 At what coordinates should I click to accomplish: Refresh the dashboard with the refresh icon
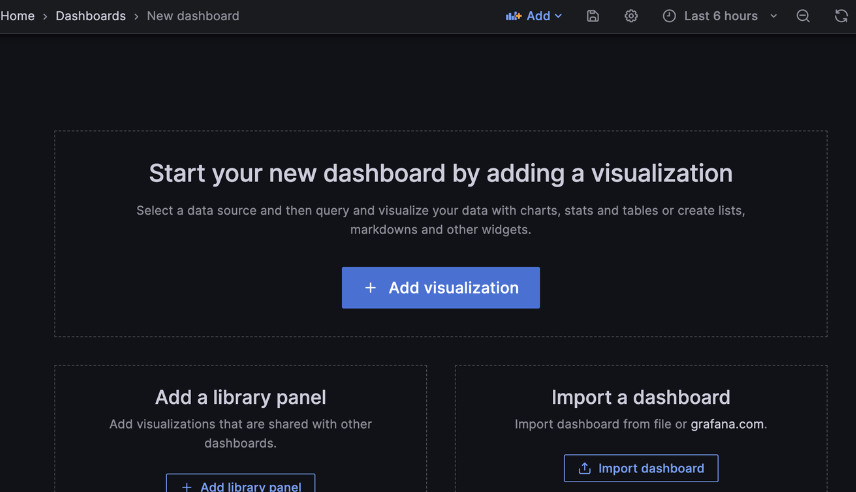pyautogui.click(x=841, y=16)
